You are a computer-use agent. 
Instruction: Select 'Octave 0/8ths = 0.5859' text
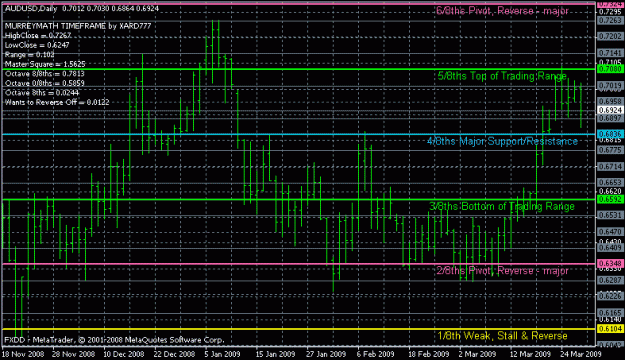[45, 83]
